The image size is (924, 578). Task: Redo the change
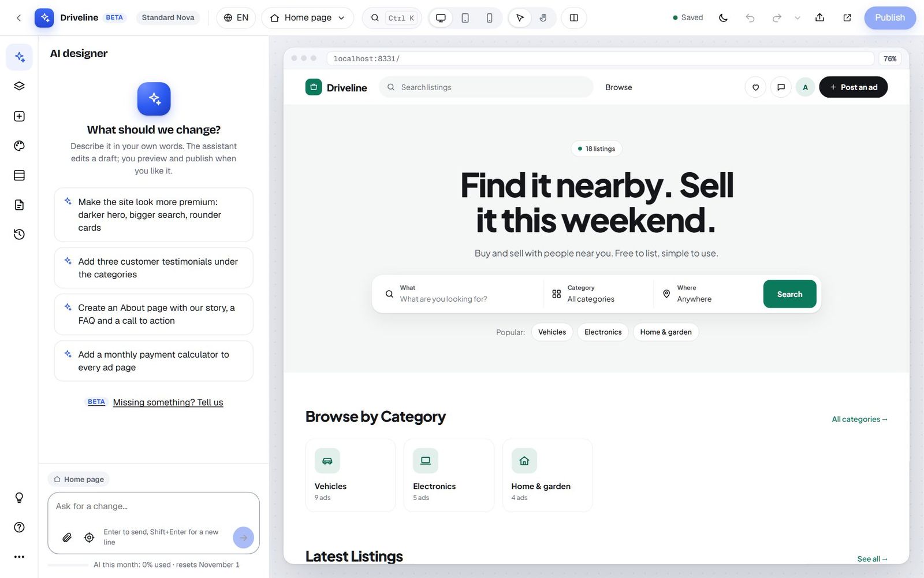point(777,18)
